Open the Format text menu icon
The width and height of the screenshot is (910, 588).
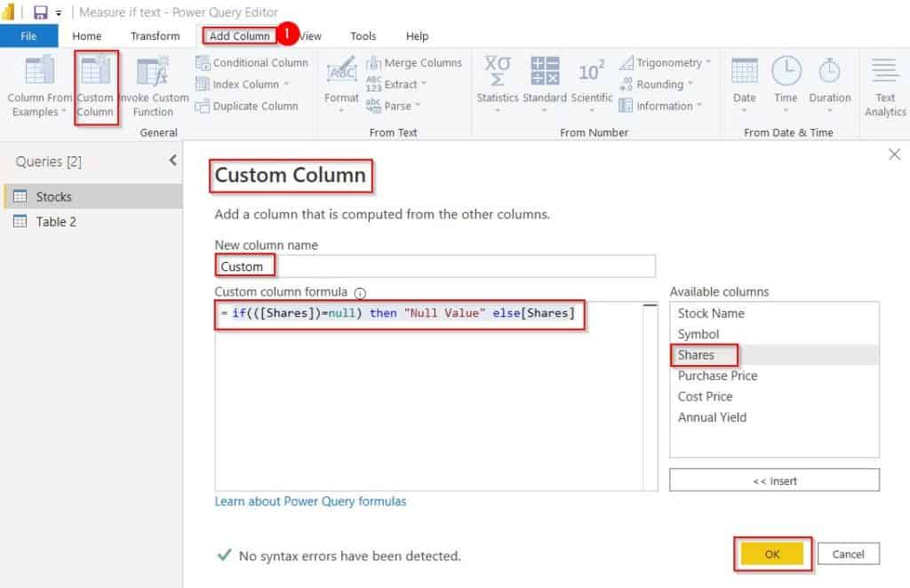point(341,71)
